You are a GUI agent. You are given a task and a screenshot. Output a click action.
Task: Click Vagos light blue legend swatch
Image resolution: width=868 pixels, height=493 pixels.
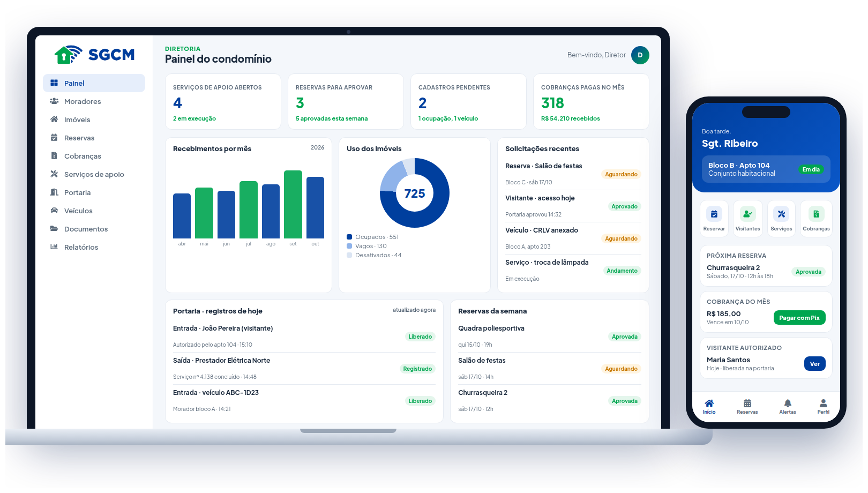(x=349, y=246)
